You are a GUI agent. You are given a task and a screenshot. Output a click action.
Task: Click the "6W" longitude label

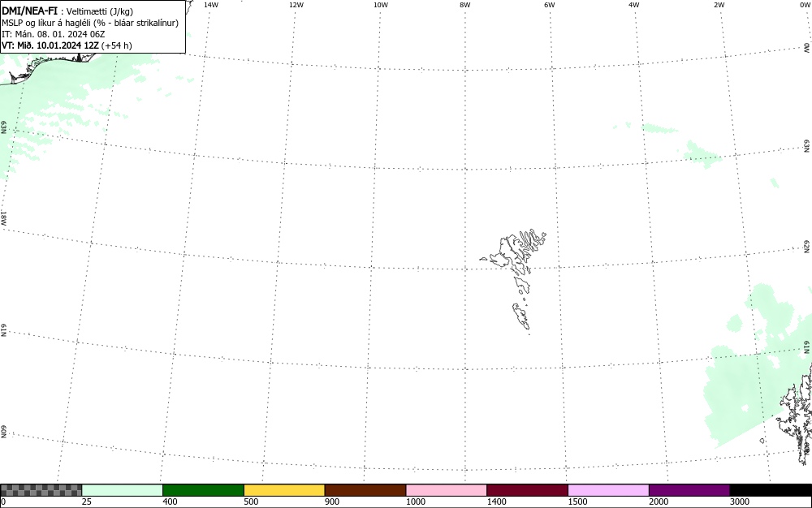550,5
